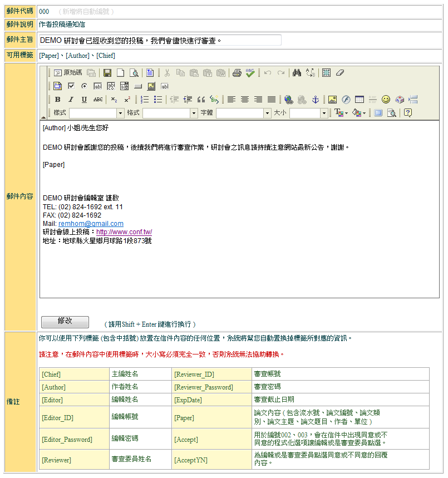This screenshot has height=478, width=448.
Task: Click the Print icon
Action: (237, 73)
